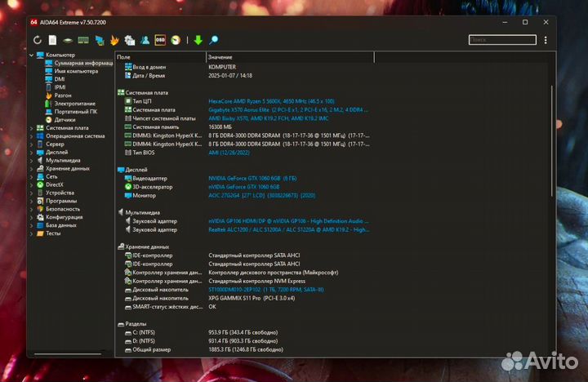Select the 3D-акселератор GeForce GTX 1060 link
Image resolution: width=588 pixels, height=382 pixels.
tap(243, 187)
